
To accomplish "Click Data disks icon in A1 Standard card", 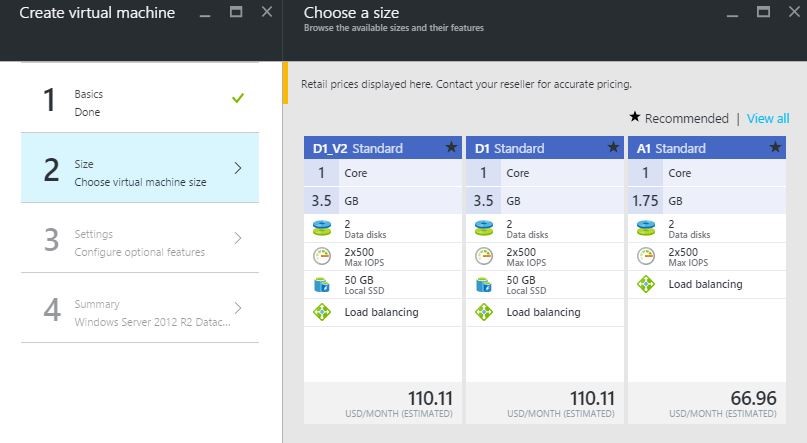I will point(646,228).
